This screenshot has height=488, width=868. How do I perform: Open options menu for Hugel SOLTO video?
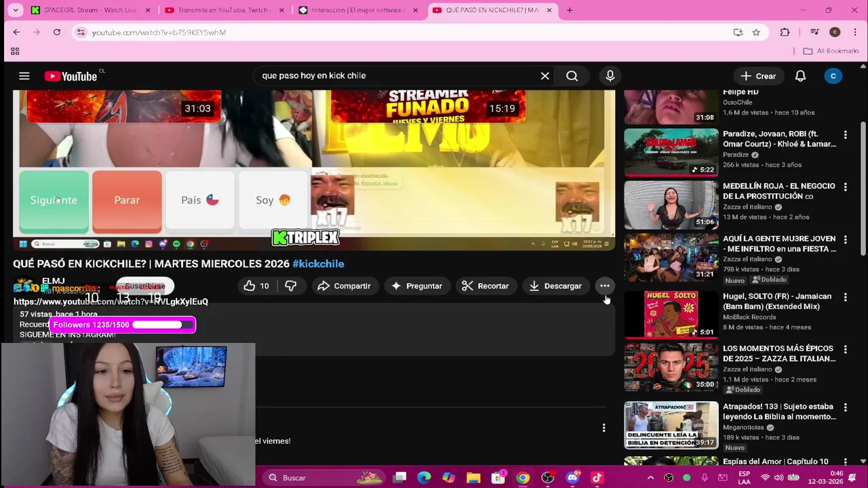point(845,297)
